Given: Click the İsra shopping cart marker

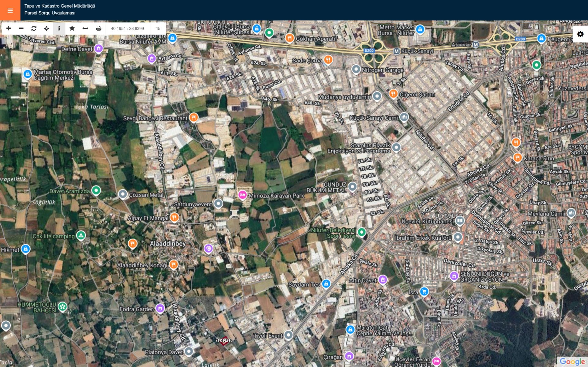Looking at the screenshot, I should coord(424,291).
